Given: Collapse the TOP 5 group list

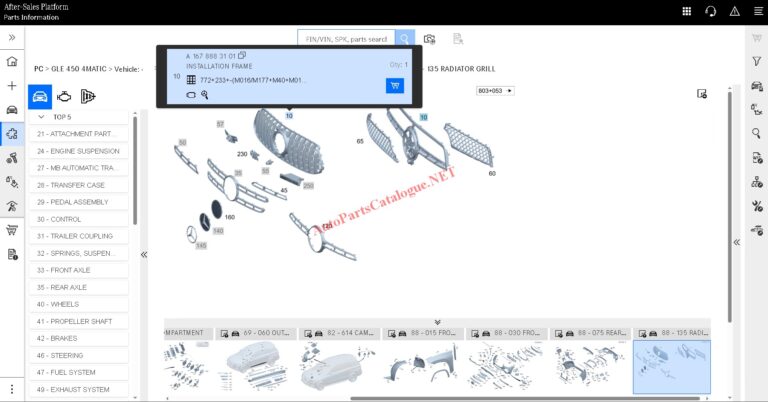Looking at the screenshot, I should point(41,117).
